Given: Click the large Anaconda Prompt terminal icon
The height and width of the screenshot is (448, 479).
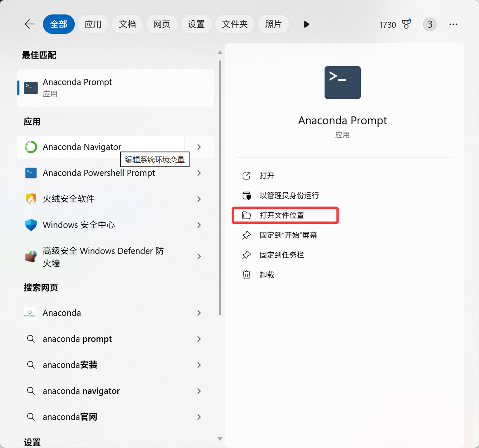Looking at the screenshot, I should click(342, 83).
